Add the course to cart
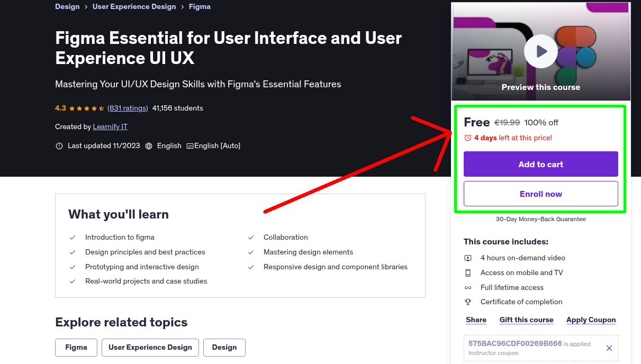Viewport: 641px width, 364px height. [541, 164]
